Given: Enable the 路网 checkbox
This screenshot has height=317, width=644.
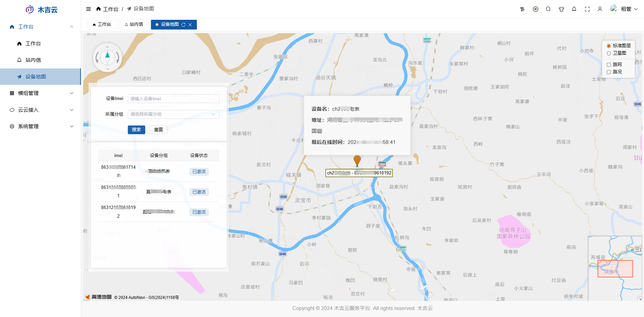Looking at the screenshot, I should 609,65.
